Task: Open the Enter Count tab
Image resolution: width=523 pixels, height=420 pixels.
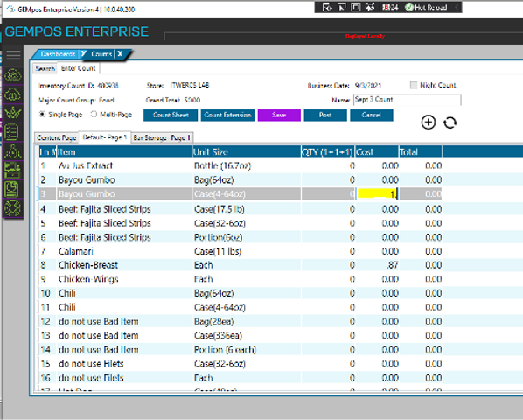Action: (79, 68)
